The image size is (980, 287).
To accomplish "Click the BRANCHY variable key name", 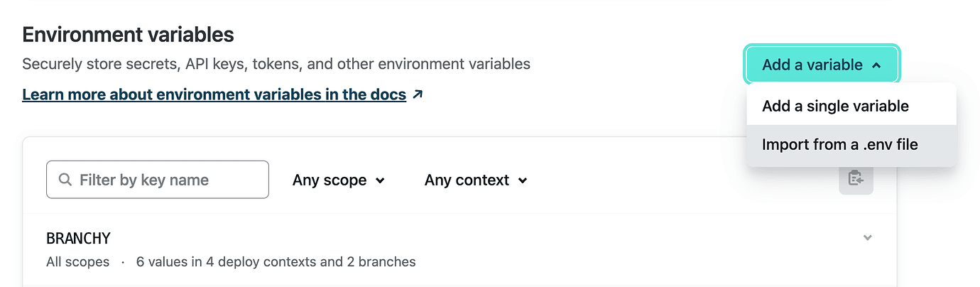I will pyautogui.click(x=78, y=238).
